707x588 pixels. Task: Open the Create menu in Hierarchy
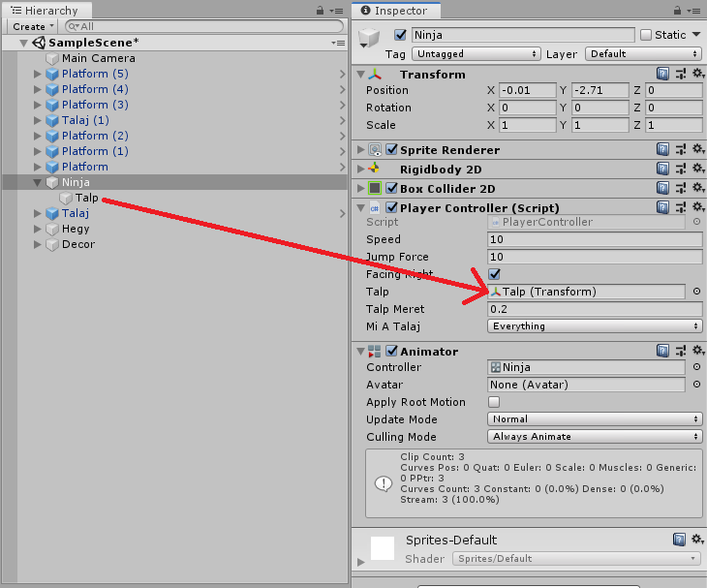click(32, 27)
